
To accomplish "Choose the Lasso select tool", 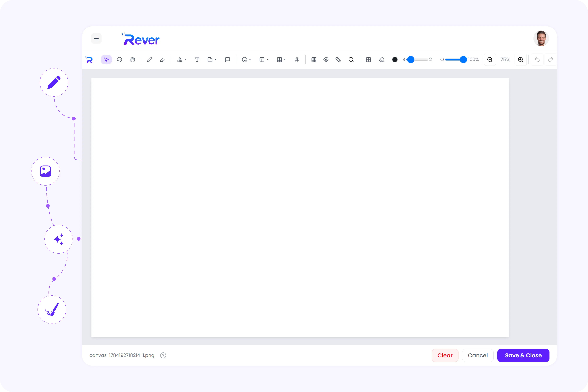I will click(x=120, y=59).
